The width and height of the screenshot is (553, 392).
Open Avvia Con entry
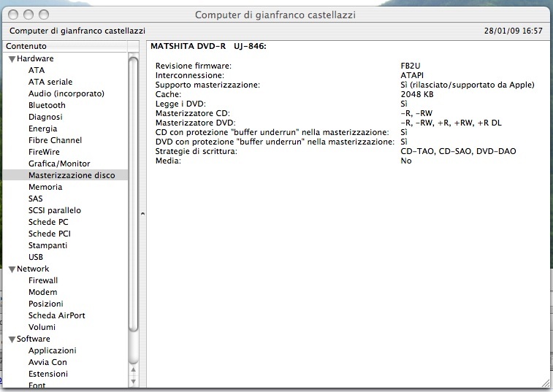47,361
